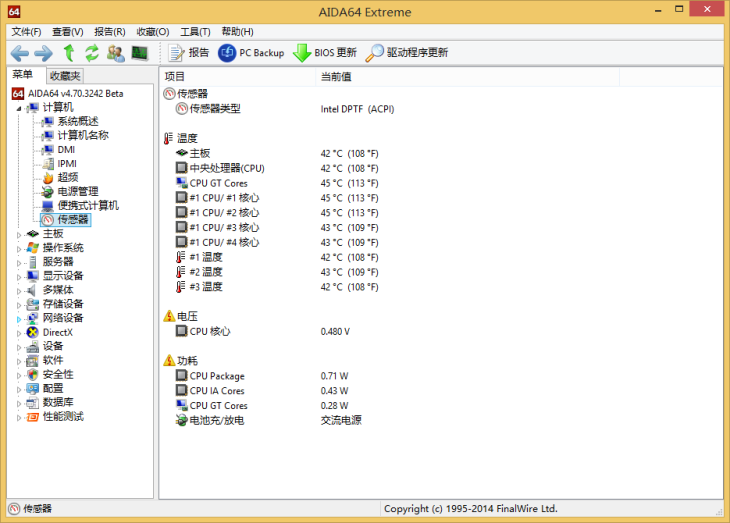Click the 电压 warning section icon
This screenshot has height=523, width=730.
pyautogui.click(x=169, y=316)
